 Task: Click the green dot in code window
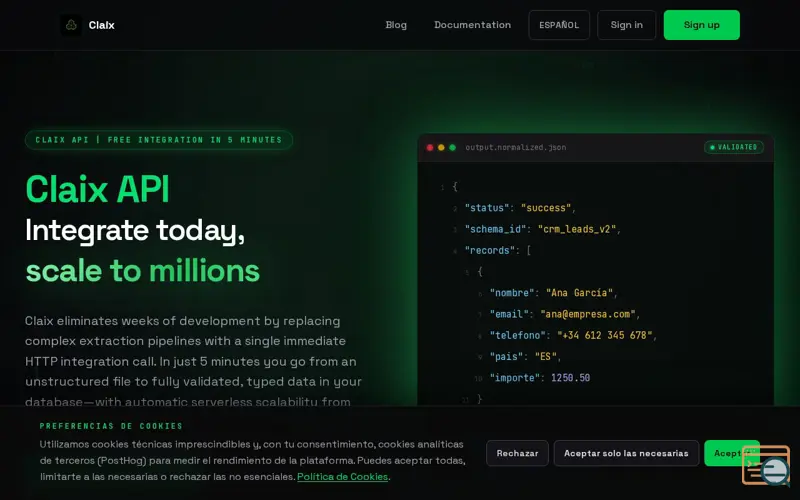(x=453, y=147)
